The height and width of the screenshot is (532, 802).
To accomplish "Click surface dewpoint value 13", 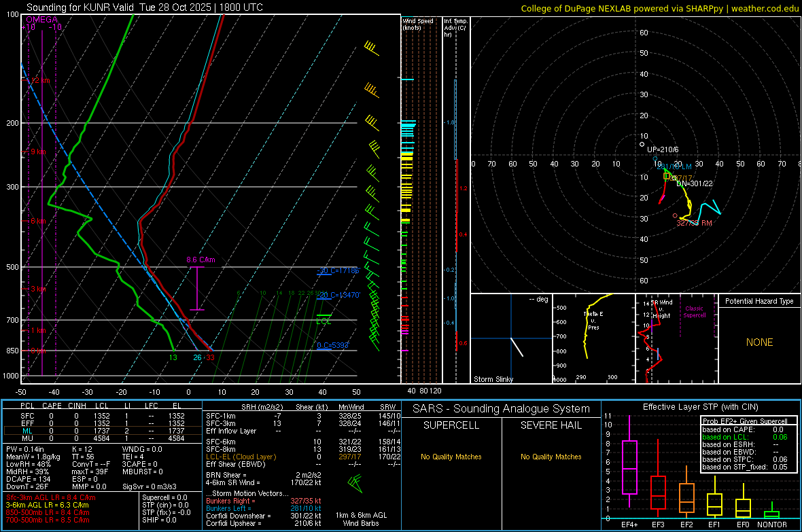I will point(173,357).
